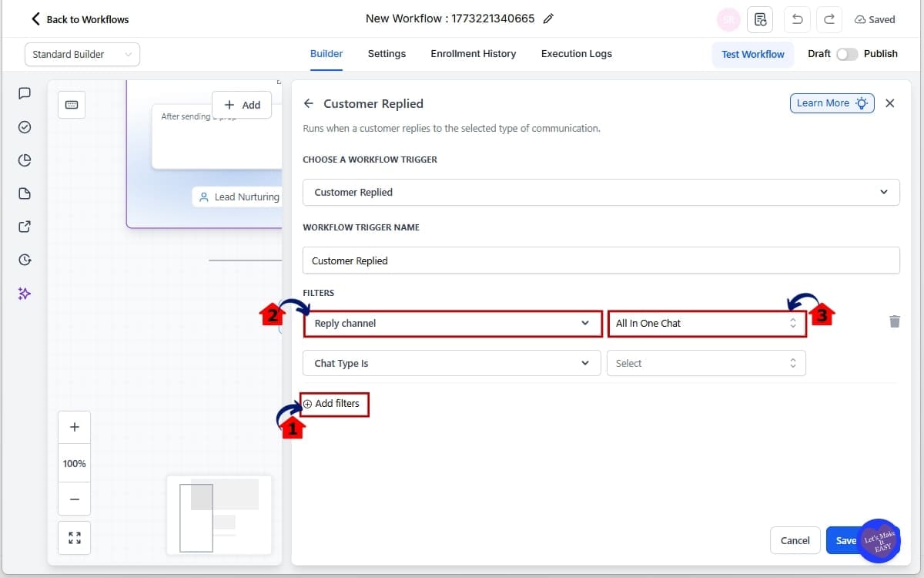924x578 pixels.
Task: Redo the workflow change
Action: (x=829, y=19)
